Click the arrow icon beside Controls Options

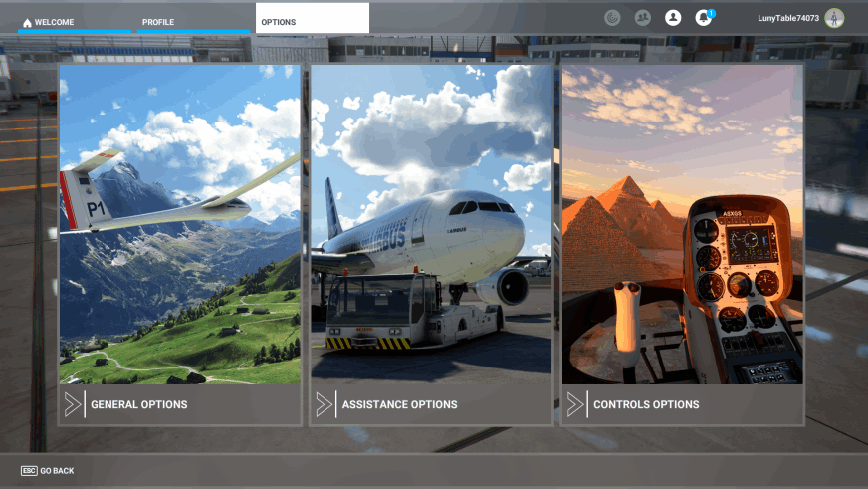(x=575, y=404)
